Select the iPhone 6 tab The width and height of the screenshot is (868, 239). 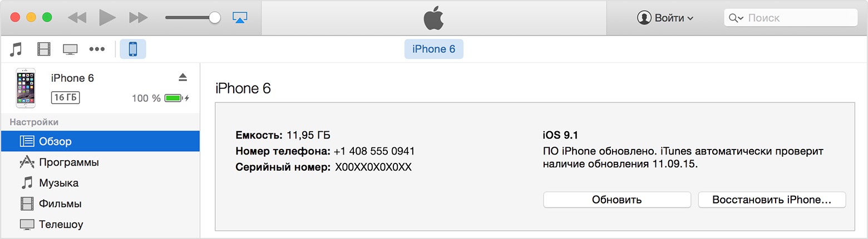pyautogui.click(x=433, y=49)
